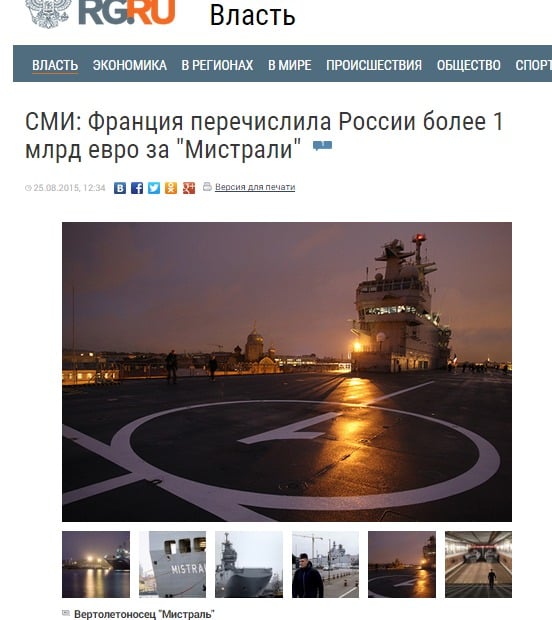Screen dimensions: 552x620
Task: Open comments via speech bubble icon
Action: (x=322, y=146)
